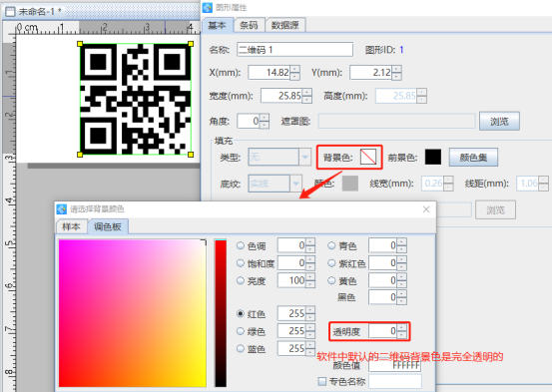The image size is (552, 392).
Task: Open the transparent 背景色 swatch
Action: 368,157
